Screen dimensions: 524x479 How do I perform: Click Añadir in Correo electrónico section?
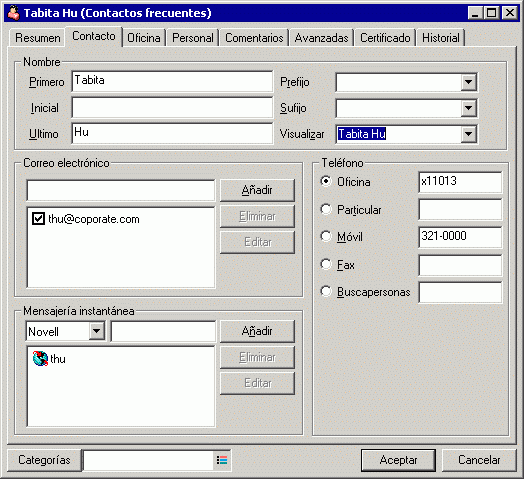257,190
